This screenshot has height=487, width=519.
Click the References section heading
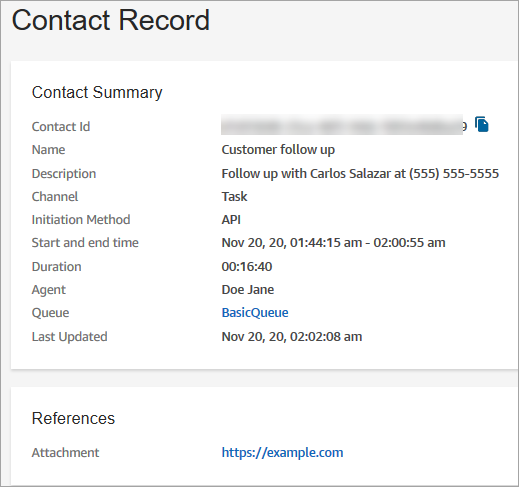pyautogui.click(x=73, y=418)
